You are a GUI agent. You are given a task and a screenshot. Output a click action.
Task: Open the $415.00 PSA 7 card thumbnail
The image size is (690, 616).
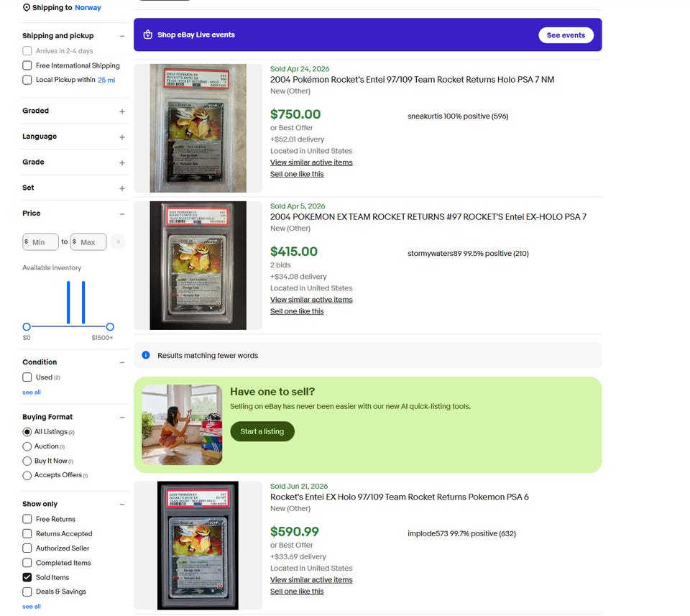pos(198,265)
